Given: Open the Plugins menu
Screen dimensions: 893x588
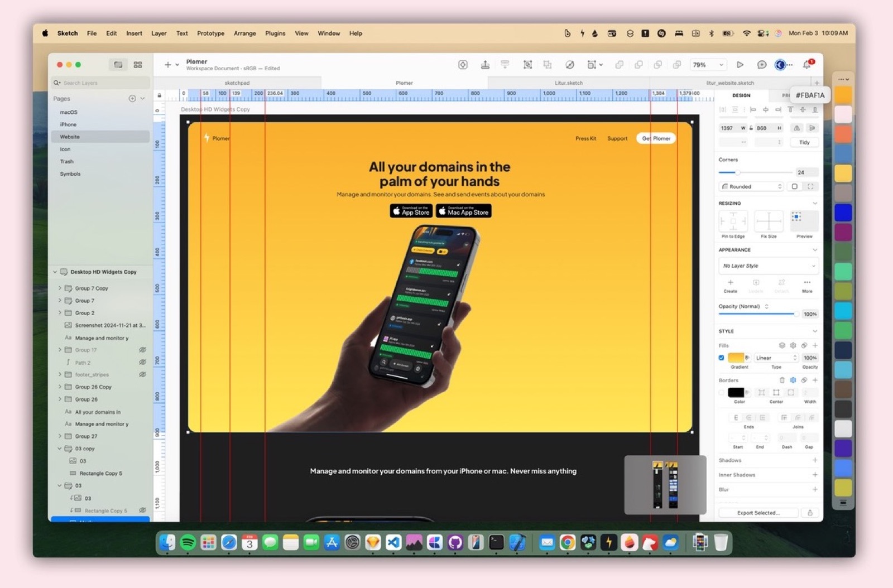Looking at the screenshot, I should (x=275, y=33).
